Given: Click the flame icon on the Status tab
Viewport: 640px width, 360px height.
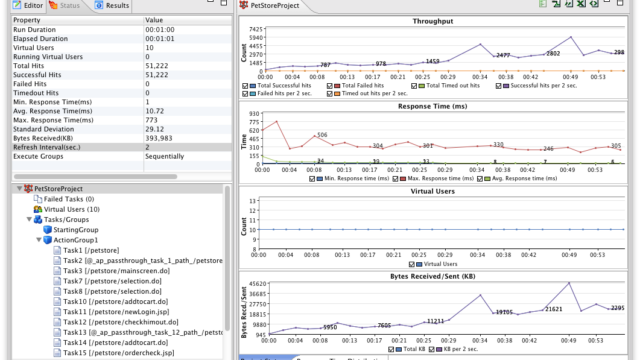Looking at the screenshot, I should tap(53, 5).
